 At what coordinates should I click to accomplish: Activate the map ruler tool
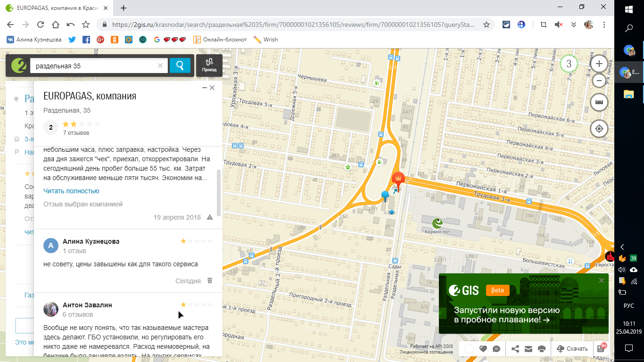(x=599, y=102)
